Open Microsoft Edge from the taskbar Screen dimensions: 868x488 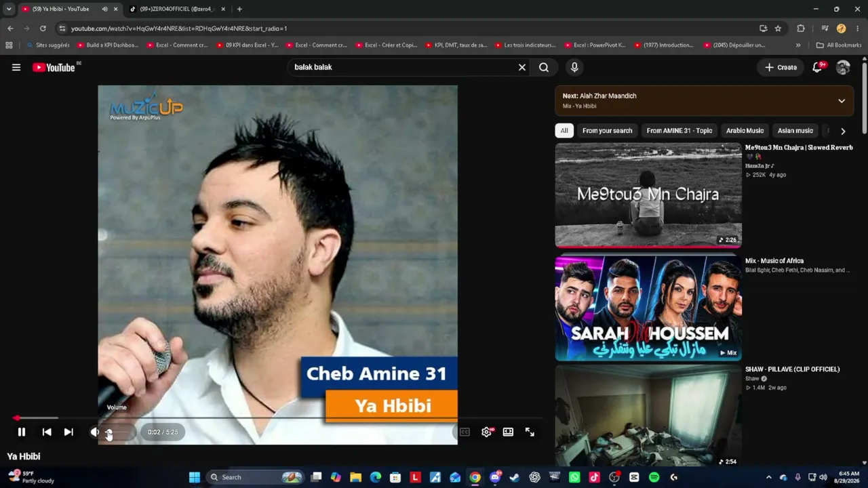click(376, 477)
